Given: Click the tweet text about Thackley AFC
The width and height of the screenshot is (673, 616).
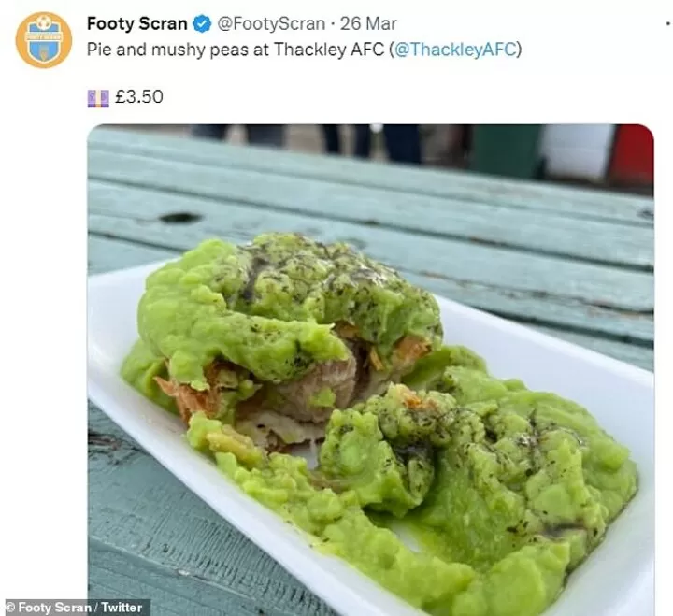Looking at the screenshot, I should pyautogui.click(x=305, y=50).
